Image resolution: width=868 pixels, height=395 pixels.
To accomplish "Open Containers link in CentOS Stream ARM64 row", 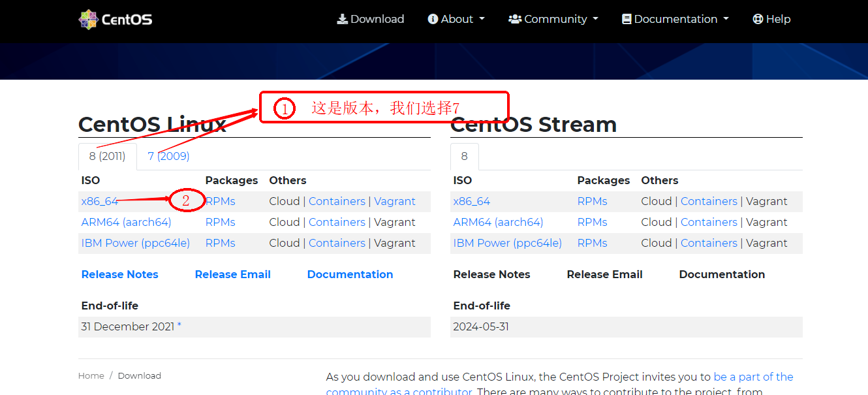I will [x=709, y=222].
